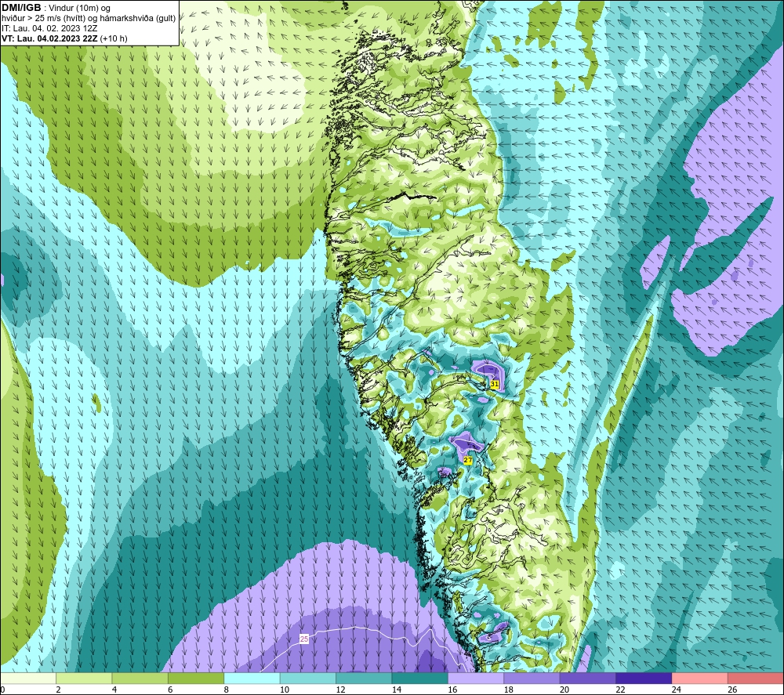The width and height of the screenshot is (784, 695).
Task: Select the 6–8 m/s olive green swatch
Action: (196, 678)
